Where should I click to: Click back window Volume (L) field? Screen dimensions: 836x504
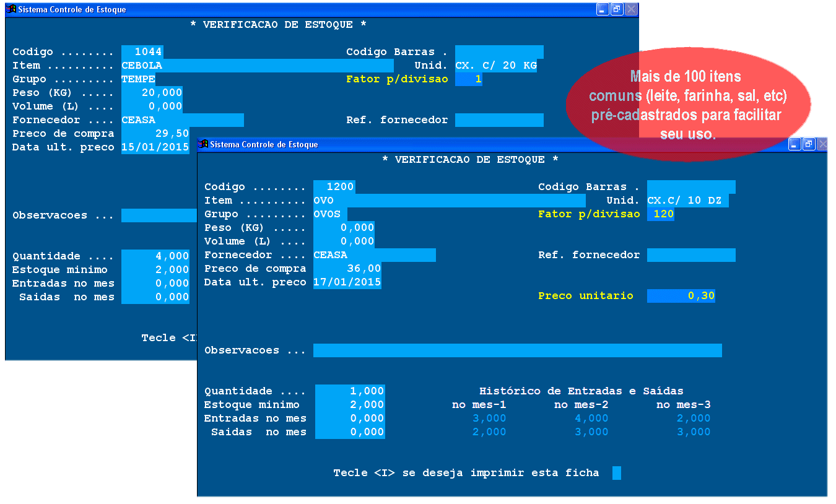point(152,106)
